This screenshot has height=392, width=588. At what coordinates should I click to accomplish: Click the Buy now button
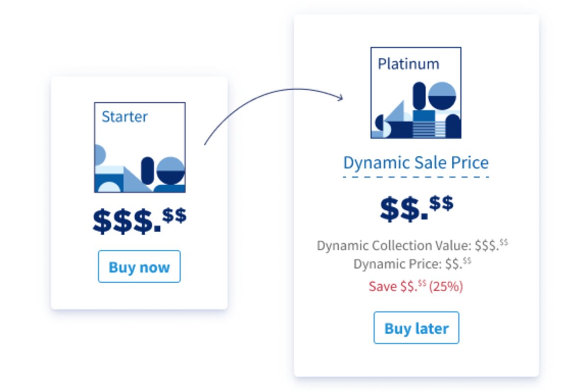(139, 267)
